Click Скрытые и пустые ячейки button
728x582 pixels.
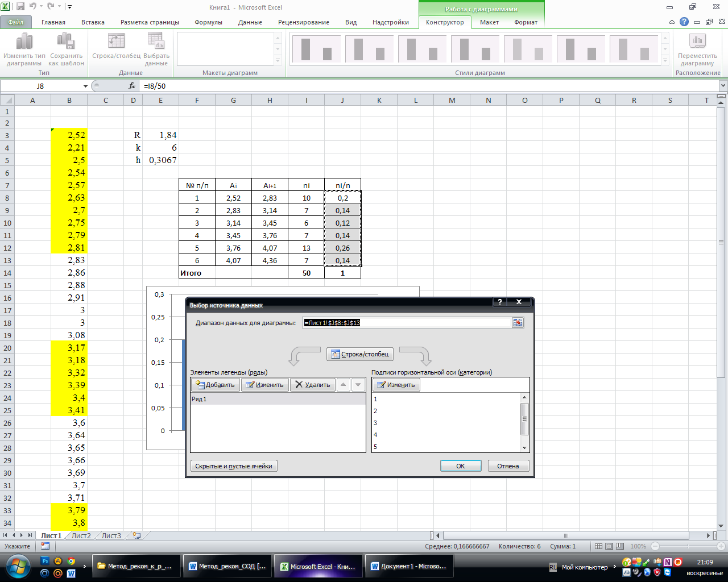coord(234,466)
